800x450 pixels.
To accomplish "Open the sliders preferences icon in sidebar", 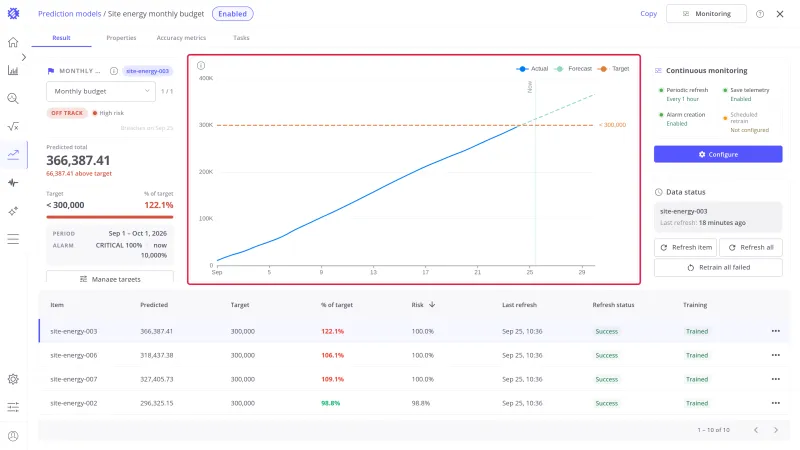I will tap(13, 407).
